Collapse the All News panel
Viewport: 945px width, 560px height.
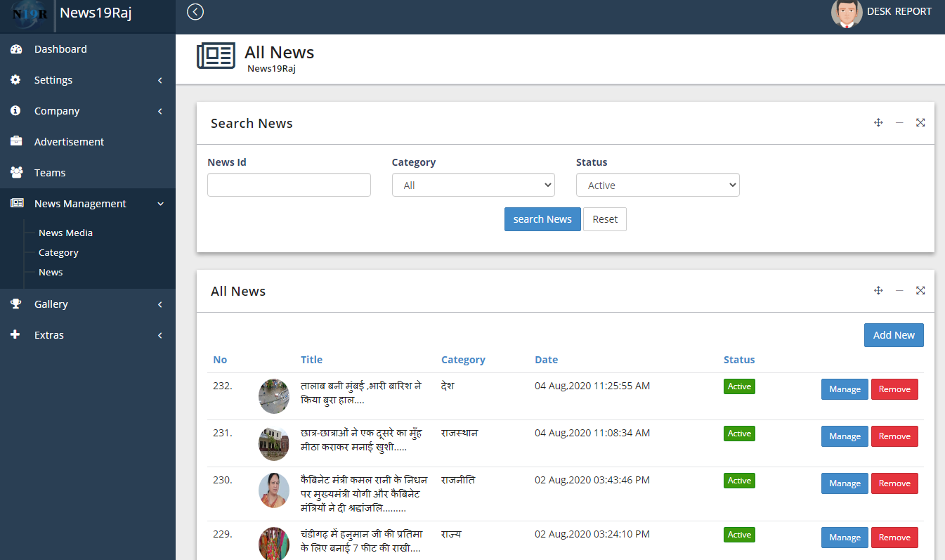pos(899,291)
